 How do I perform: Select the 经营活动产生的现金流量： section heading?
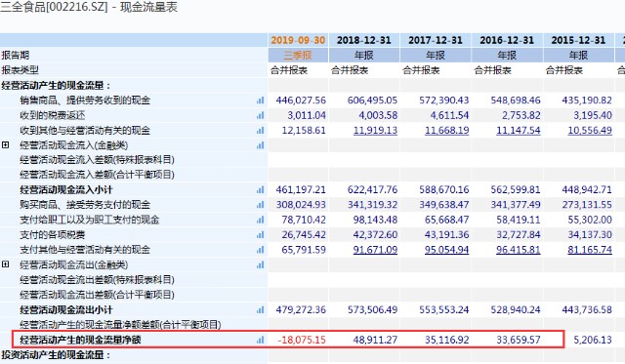(56, 85)
